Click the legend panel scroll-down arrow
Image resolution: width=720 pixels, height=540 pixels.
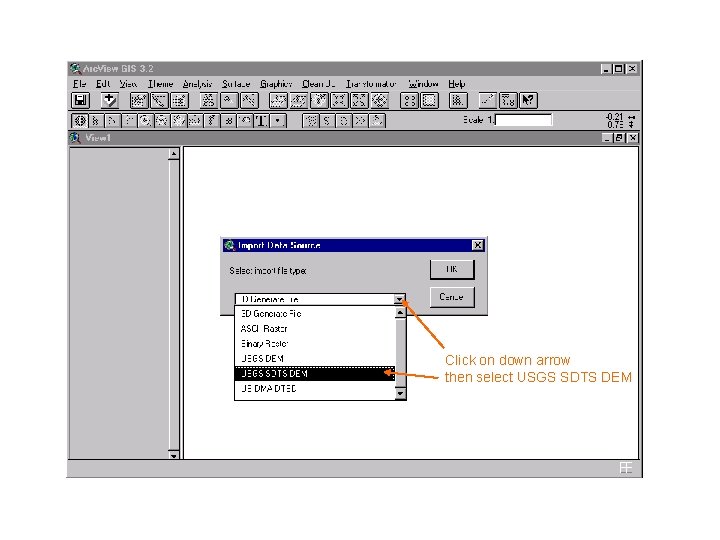tap(174, 455)
